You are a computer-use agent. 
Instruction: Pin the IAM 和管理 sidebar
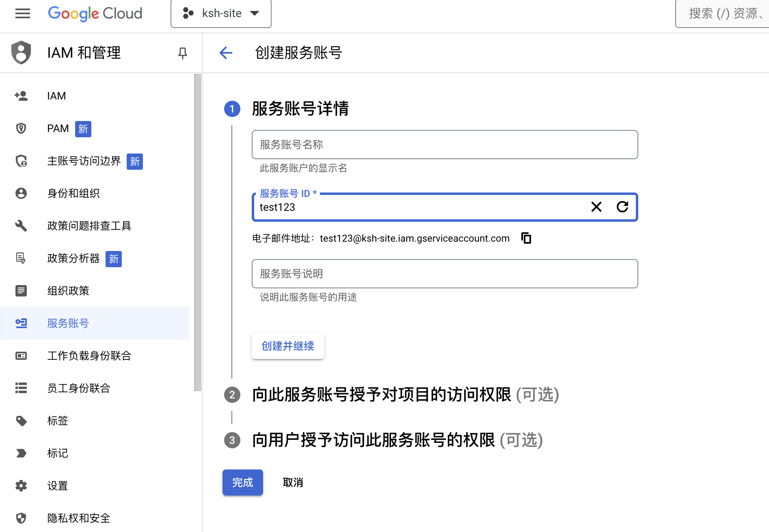click(x=182, y=53)
